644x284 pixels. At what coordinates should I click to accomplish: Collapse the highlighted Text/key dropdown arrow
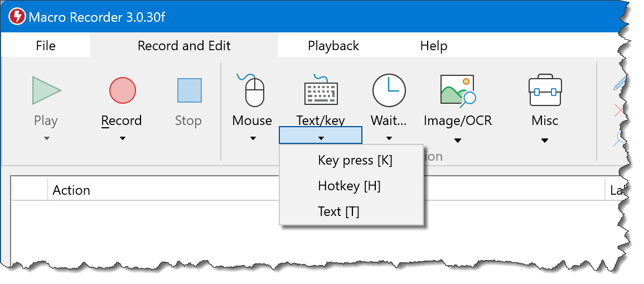pos(321,135)
